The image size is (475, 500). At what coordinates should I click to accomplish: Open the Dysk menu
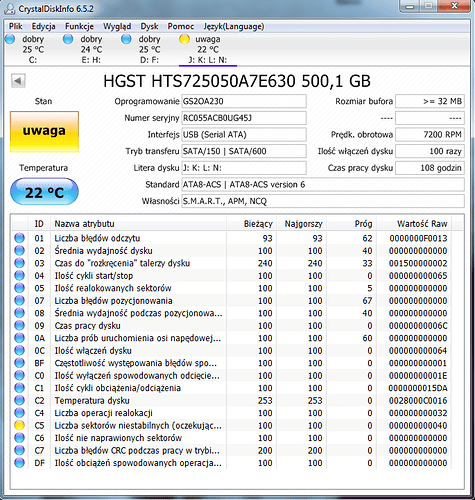(x=149, y=26)
